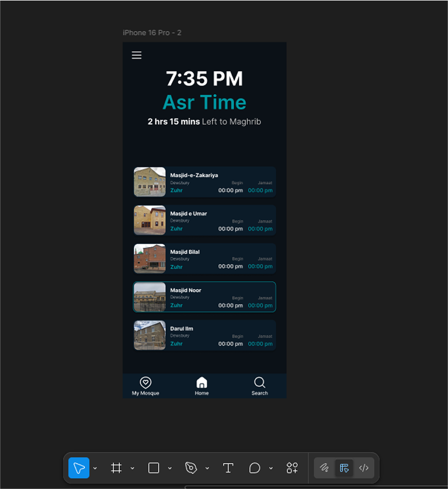Switch to Draw mode
The image size is (448, 489).
point(324,468)
